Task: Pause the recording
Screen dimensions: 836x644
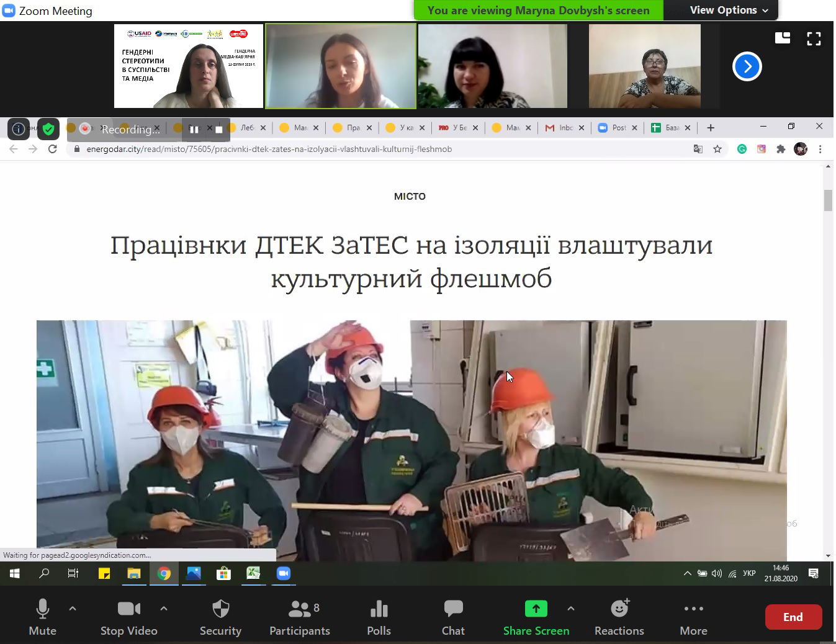Action: tap(194, 129)
